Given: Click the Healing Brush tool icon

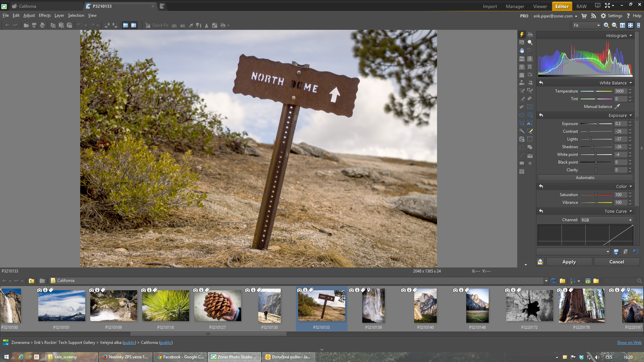Looking at the screenshot, I should click(530, 90).
